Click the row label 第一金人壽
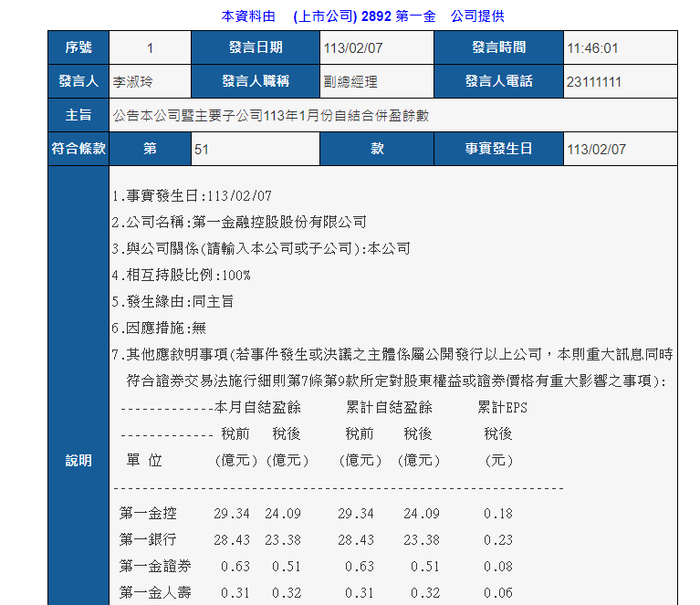 pos(155,592)
